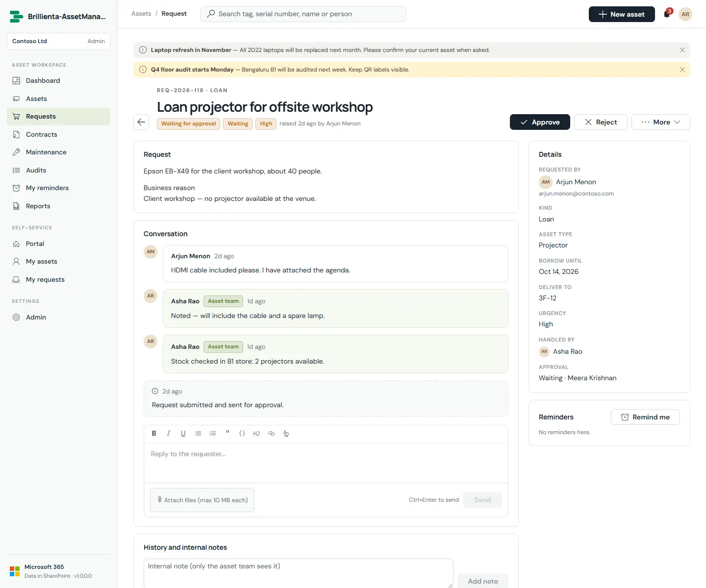This screenshot has height=588, width=706.
Task: Clear formatting in the reply editor
Action: pyautogui.click(x=286, y=434)
